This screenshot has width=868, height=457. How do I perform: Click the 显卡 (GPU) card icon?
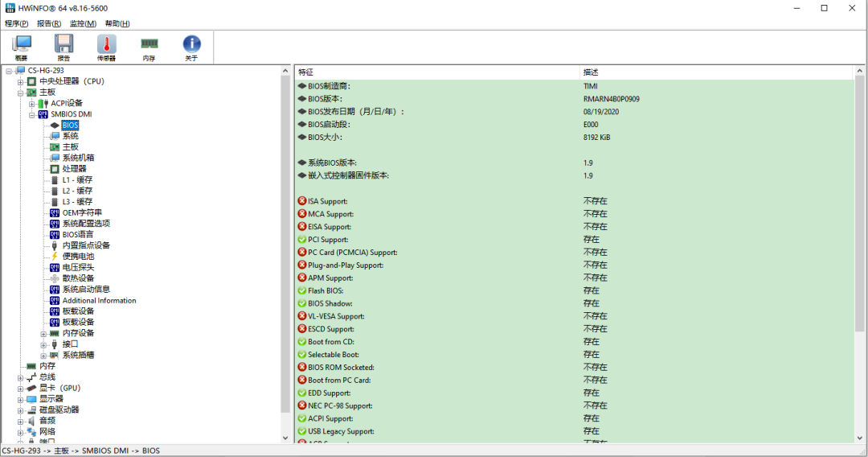pyautogui.click(x=31, y=389)
